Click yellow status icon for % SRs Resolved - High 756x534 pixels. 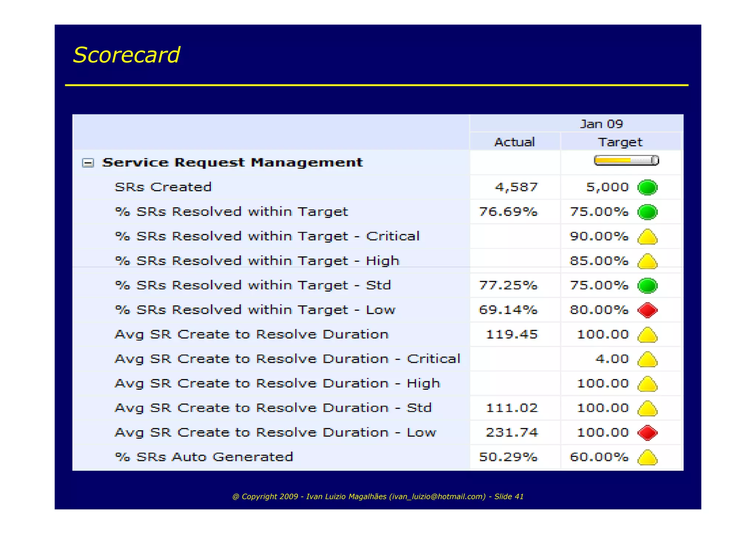click(x=647, y=261)
